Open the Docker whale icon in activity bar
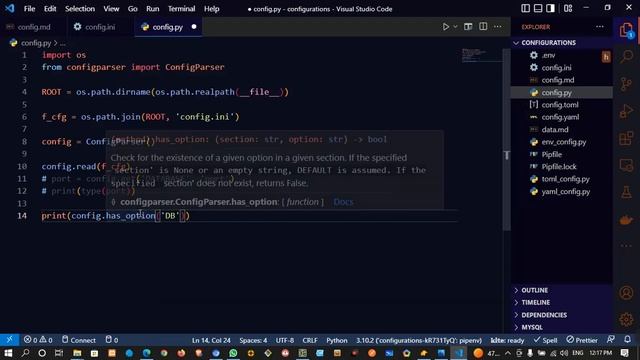Screen dimensions: 640x360 coord(626,220)
